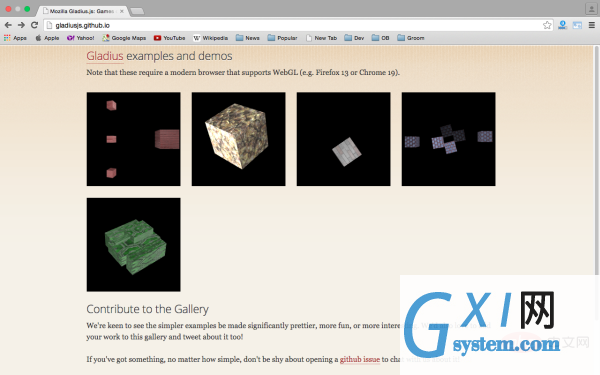The image size is (600, 375).
Task: Reload the page with the refresh icon
Action: tap(34, 25)
